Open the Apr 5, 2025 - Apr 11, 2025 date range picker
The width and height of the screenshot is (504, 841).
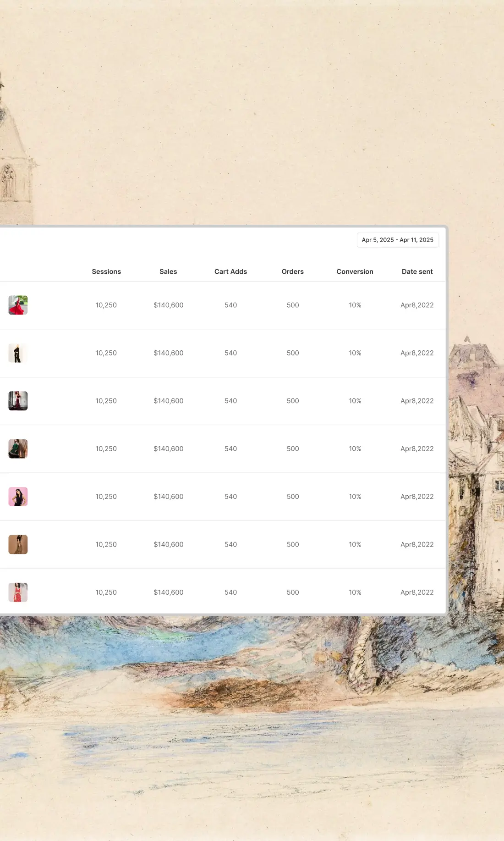point(398,240)
